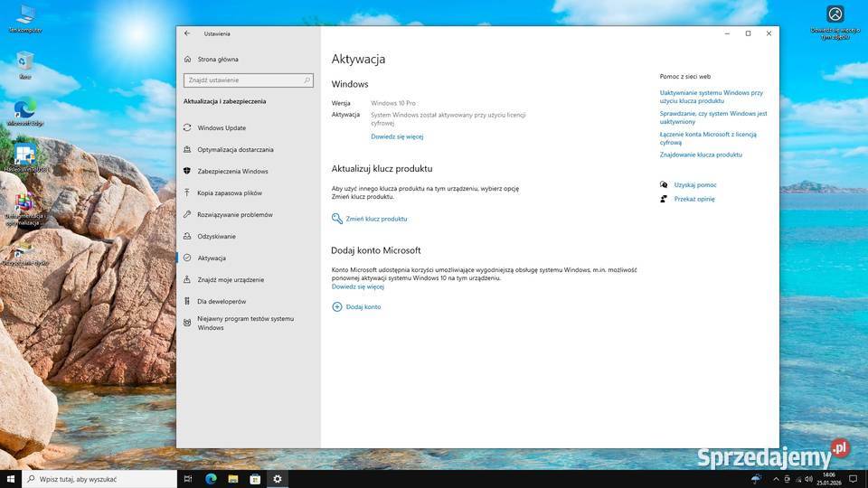Open Sprawdzanie, czy system Windows jest uaktywniony

(x=713, y=117)
